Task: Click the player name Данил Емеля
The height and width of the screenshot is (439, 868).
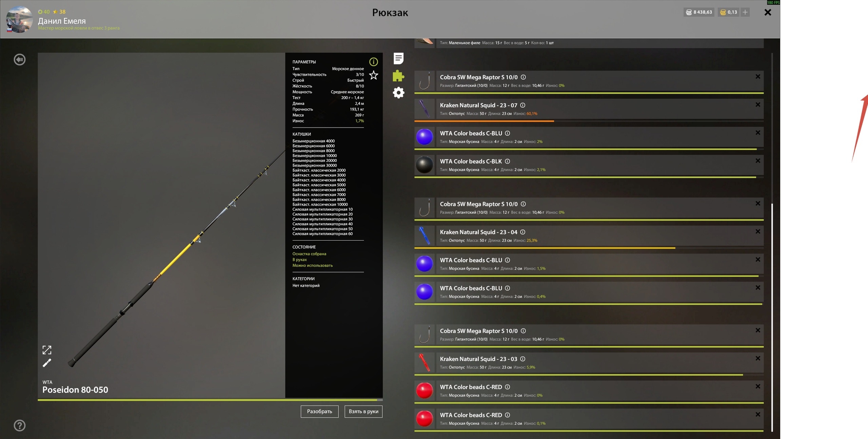Action: click(x=62, y=21)
